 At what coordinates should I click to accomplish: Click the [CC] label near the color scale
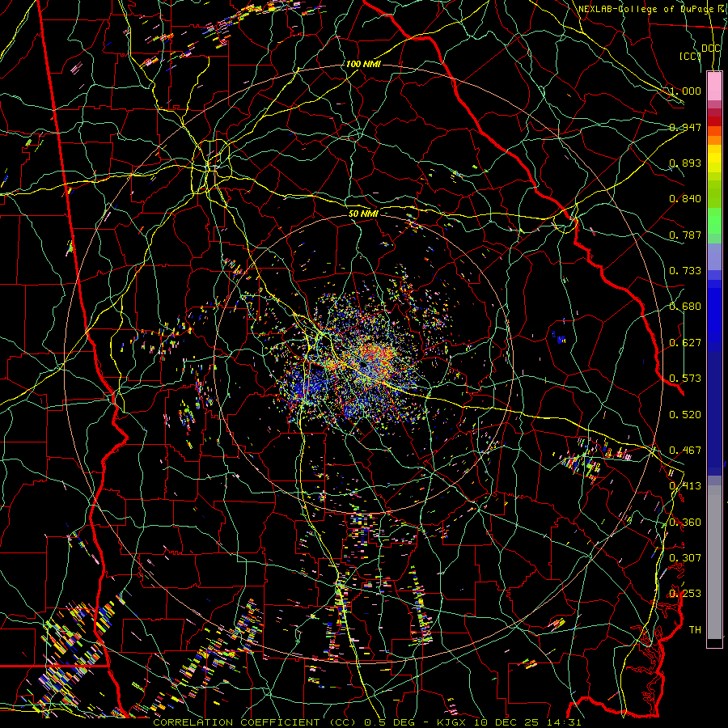click(x=690, y=56)
